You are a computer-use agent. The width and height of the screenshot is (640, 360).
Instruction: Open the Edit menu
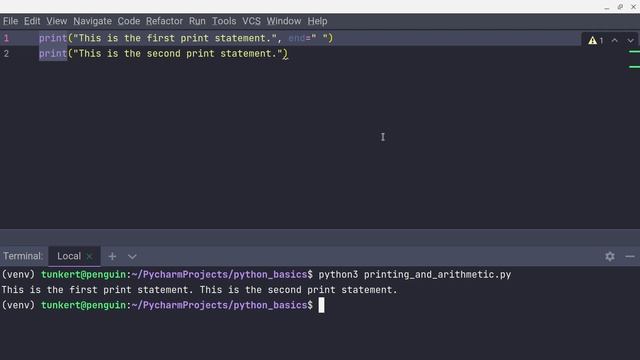(32, 21)
